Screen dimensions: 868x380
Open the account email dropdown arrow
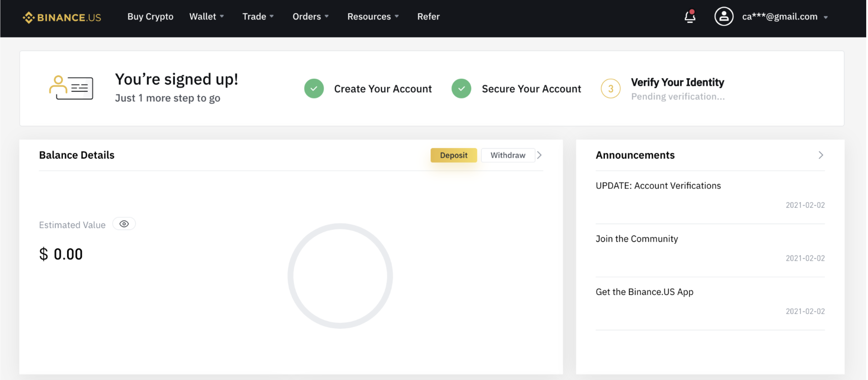[826, 17]
